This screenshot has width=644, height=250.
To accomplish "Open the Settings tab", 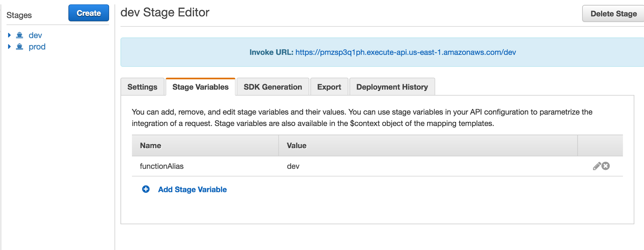I will click(142, 87).
